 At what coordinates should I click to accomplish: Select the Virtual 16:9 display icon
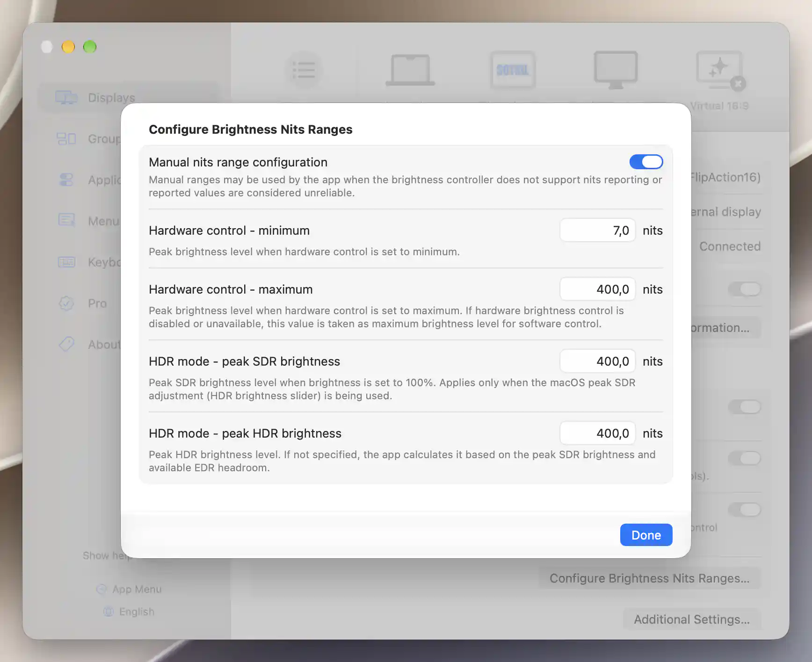720,70
